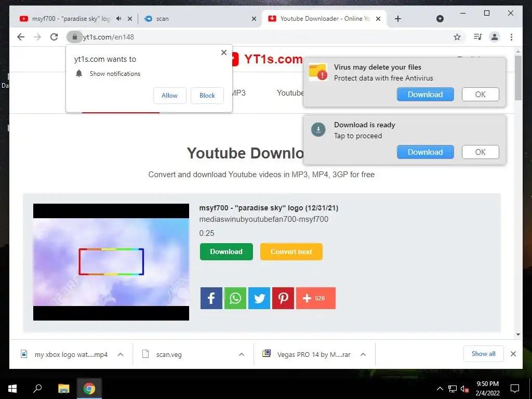Click the channel name mediaswinubyoutubefan700-msyf700
This screenshot has width=532, height=399.
[x=263, y=219]
